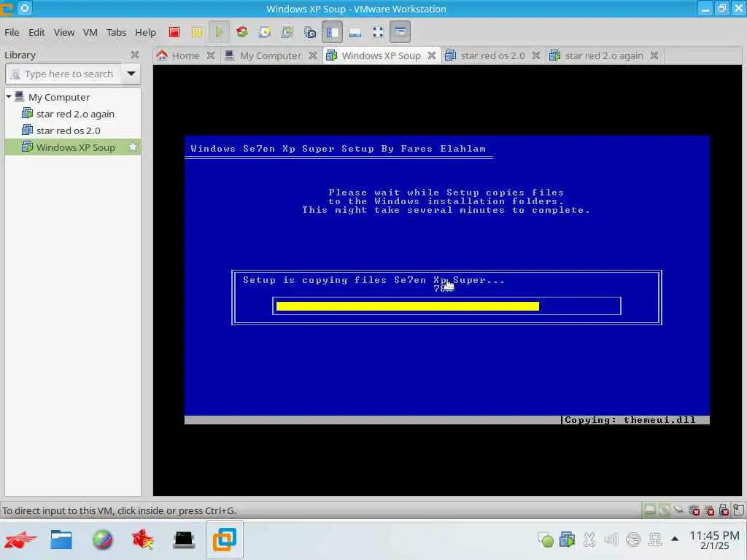This screenshot has height=560, width=747.
Task: Click the volume speaker tray icon
Action: click(x=611, y=540)
